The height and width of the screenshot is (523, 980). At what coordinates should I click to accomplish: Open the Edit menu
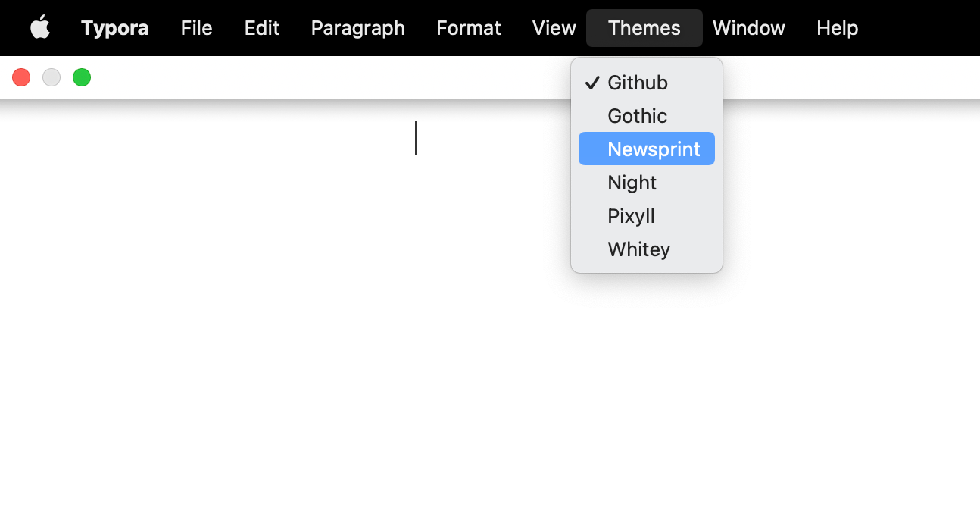[x=261, y=28]
